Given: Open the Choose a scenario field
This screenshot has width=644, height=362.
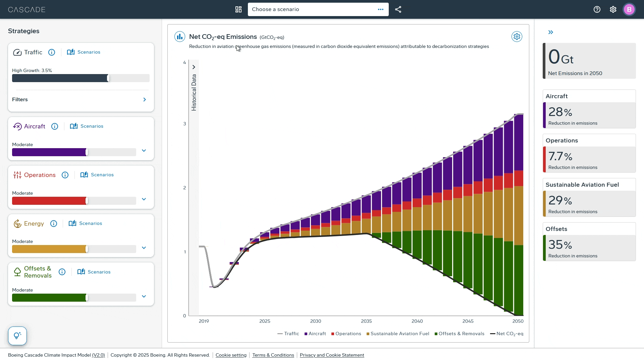Looking at the screenshot, I should point(312,9).
